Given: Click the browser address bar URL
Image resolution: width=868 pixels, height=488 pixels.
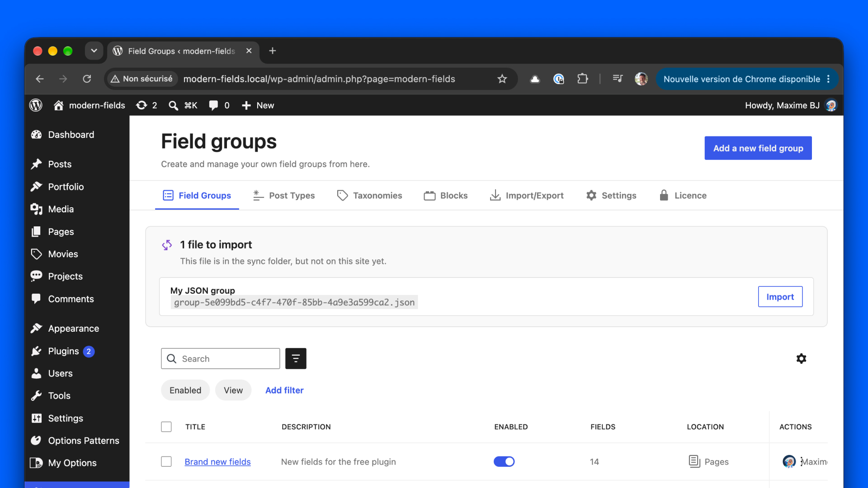Looking at the screenshot, I should click(x=319, y=79).
